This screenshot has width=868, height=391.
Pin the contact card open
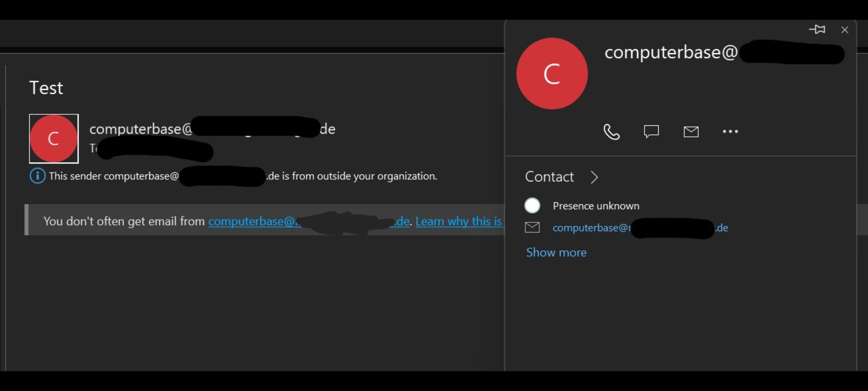coord(817,30)
